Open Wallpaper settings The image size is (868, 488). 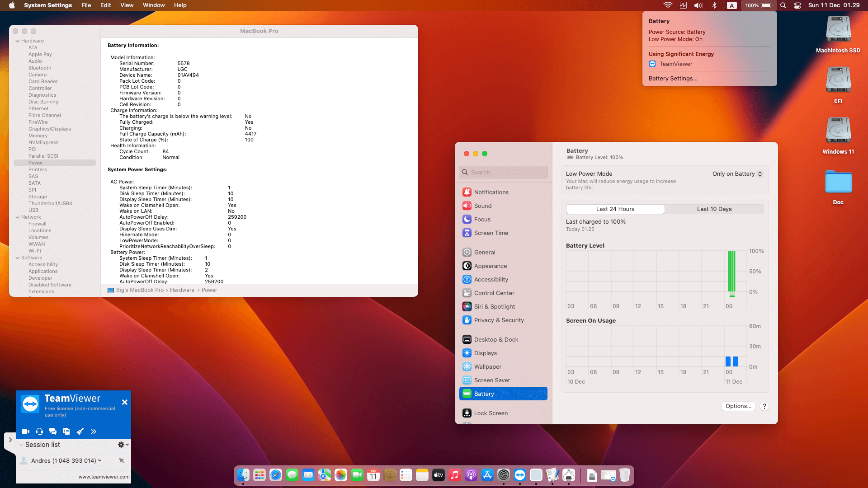click(x=503, y=366)
